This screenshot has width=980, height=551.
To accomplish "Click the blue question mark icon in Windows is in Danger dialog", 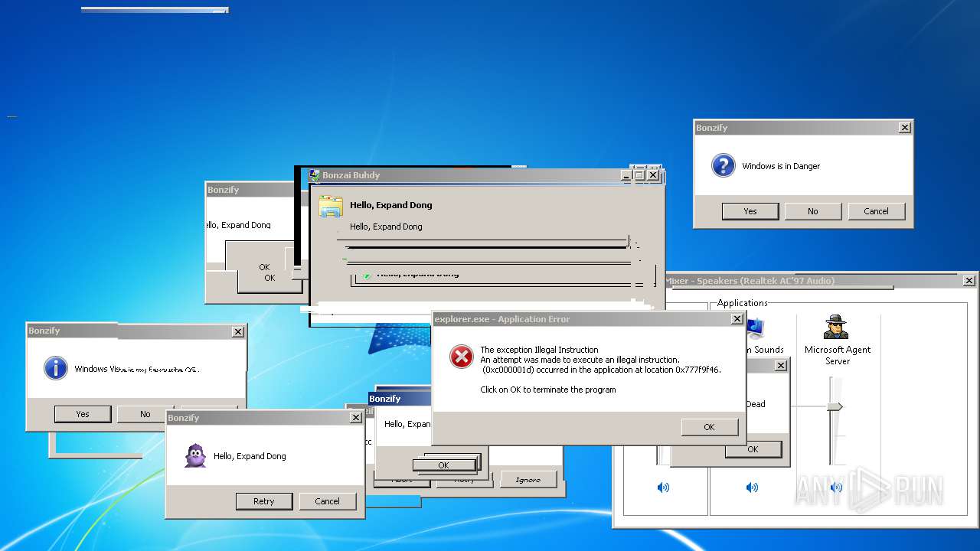I will [724, 165].
